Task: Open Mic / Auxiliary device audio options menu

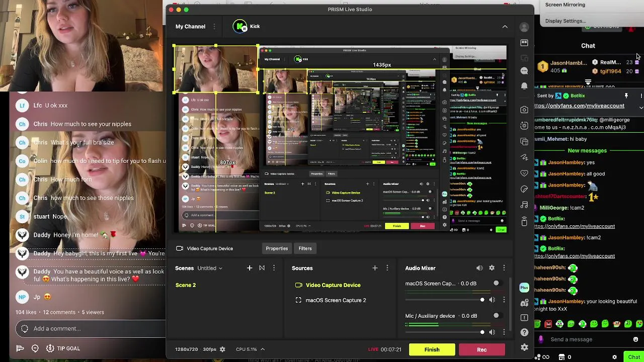Action: pos(504,332)
